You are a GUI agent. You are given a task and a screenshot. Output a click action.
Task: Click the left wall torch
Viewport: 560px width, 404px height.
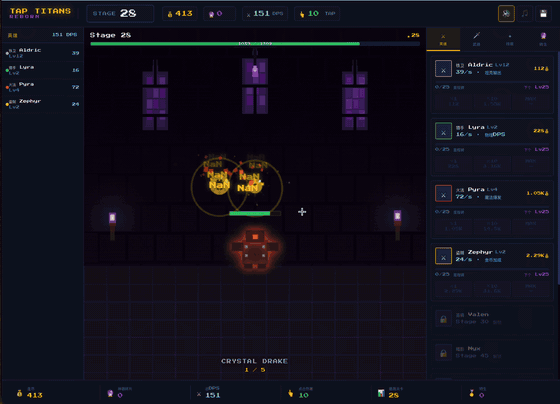pos(112,226)
